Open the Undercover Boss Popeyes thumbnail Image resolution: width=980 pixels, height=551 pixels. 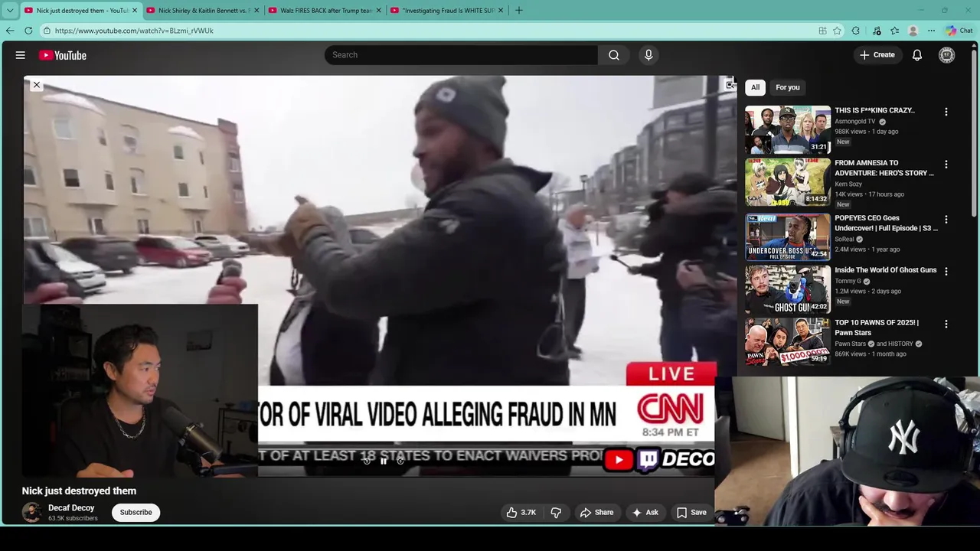788,237
